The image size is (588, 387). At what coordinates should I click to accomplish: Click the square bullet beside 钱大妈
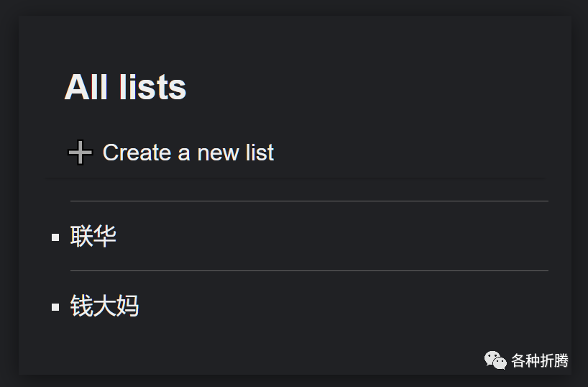point(55,307)
